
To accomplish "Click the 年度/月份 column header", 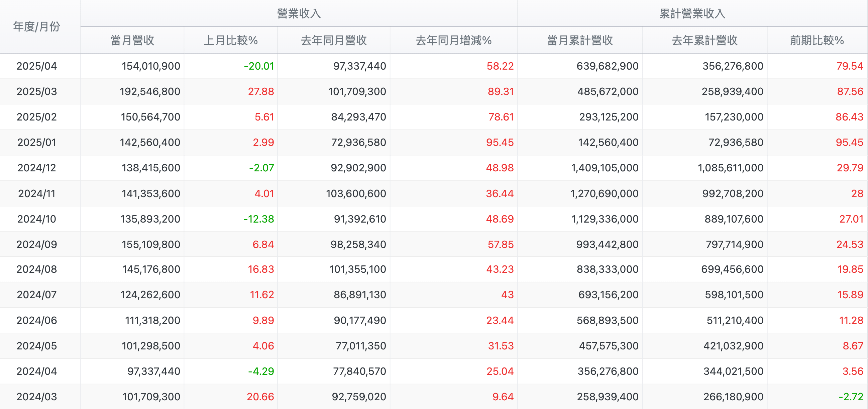I will (36, 26).
